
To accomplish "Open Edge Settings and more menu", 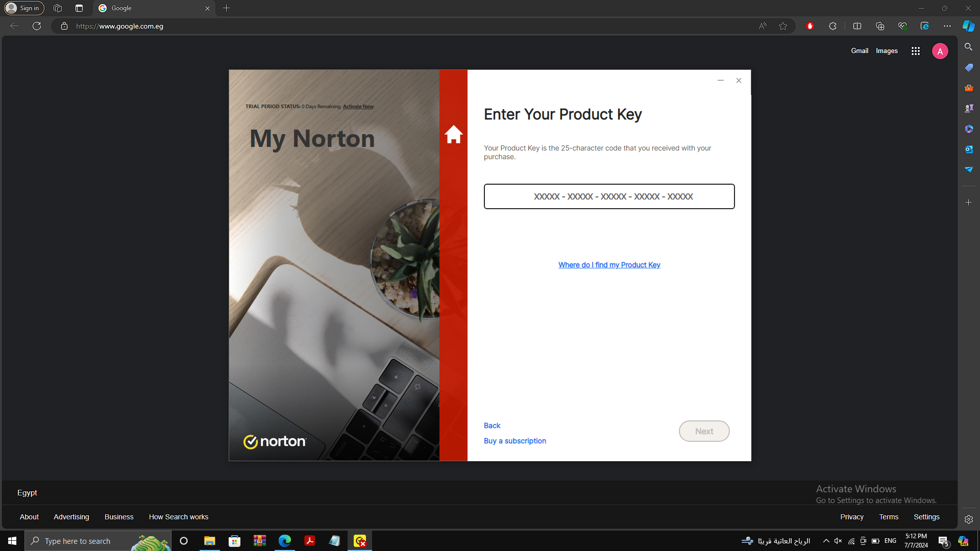I will pyautogui.click(x=947, y=26).
